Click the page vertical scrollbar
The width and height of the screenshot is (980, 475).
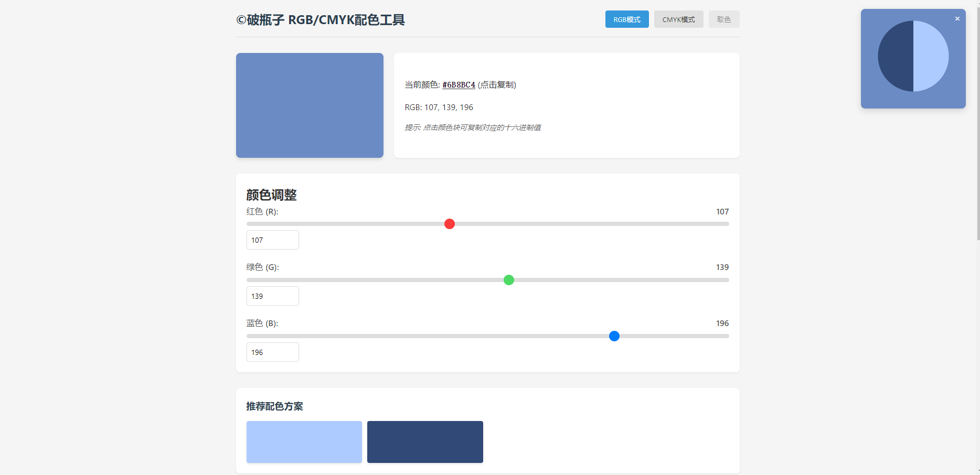point(977,121)
